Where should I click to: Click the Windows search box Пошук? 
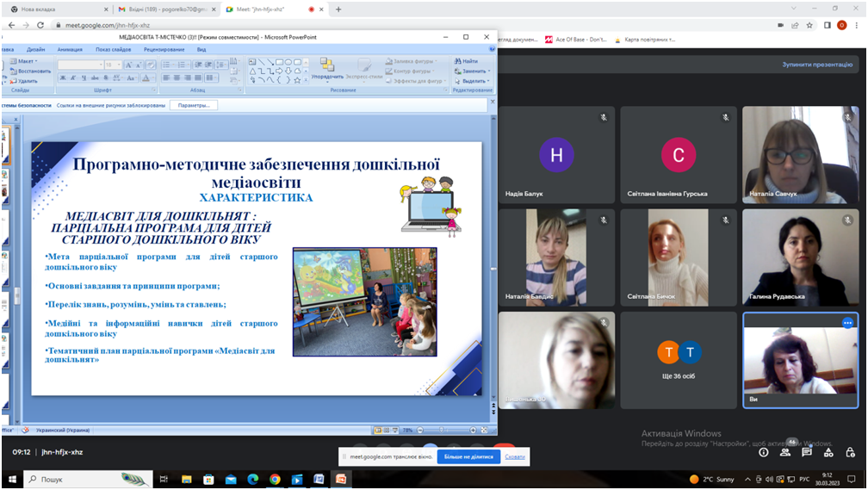pos(89,480)
